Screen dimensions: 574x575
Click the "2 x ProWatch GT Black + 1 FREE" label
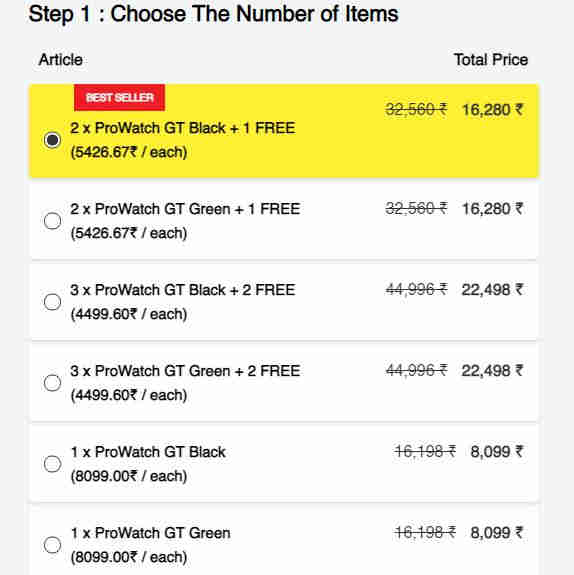183,128
